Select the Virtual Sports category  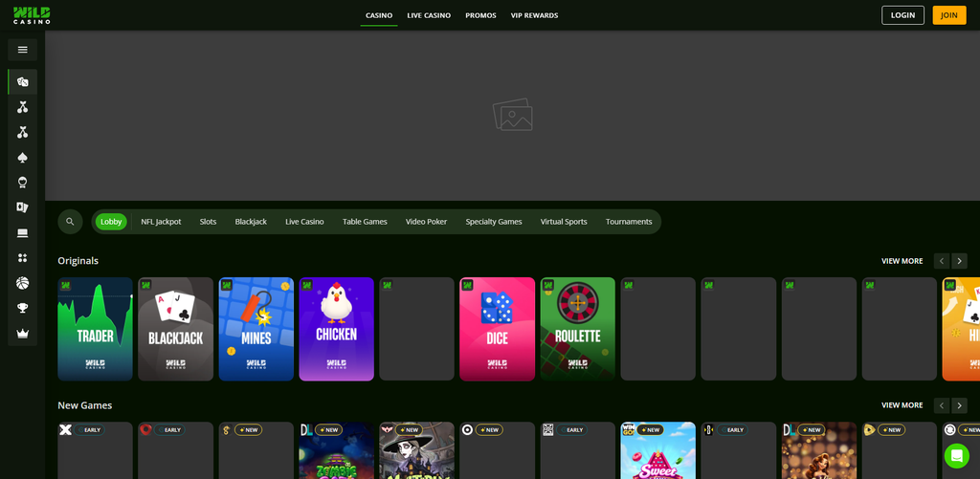564,222
